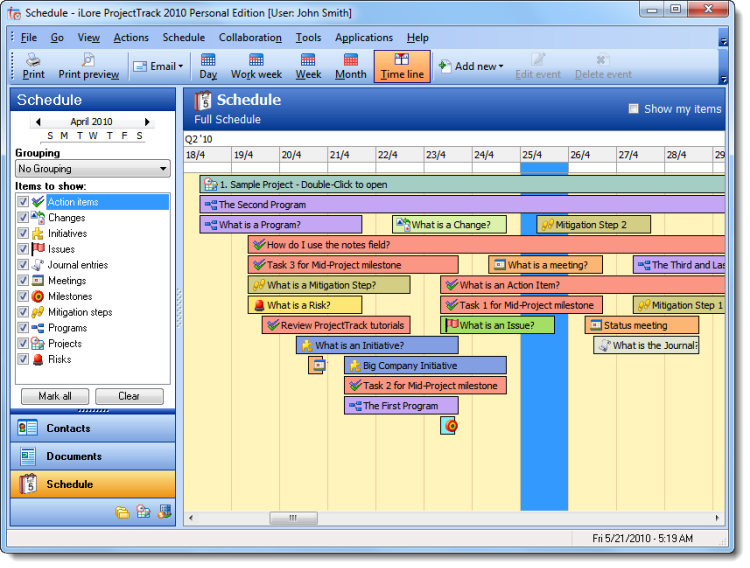Click the scroll left arrow of timeline

pyautogui.click(x=191, y=518)
